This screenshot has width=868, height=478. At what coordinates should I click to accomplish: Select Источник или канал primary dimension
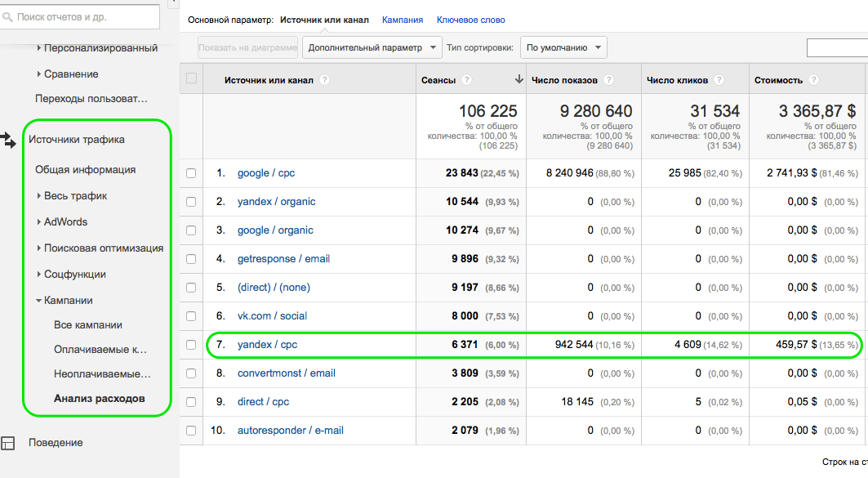coord(324,20)
